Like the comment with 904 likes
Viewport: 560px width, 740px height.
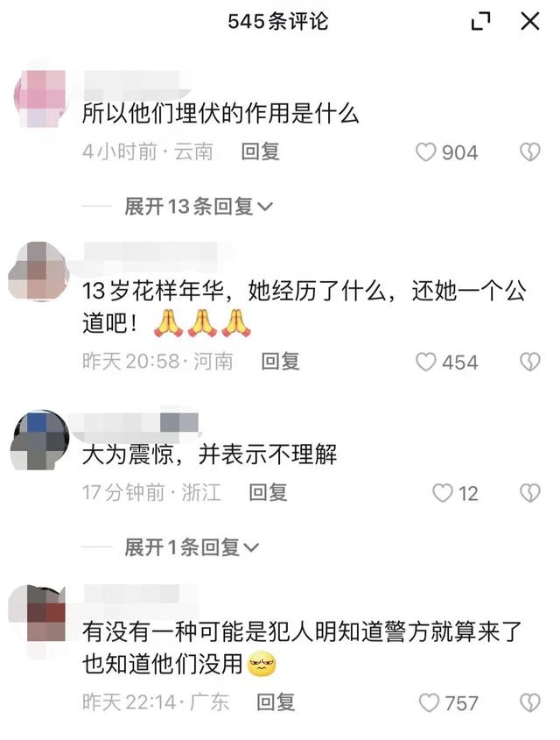[425, 152]
